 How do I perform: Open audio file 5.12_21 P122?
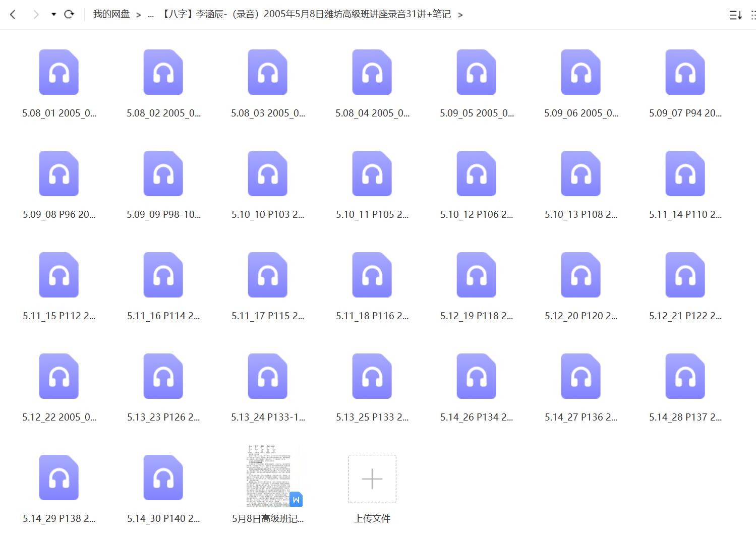coord(685,275)
